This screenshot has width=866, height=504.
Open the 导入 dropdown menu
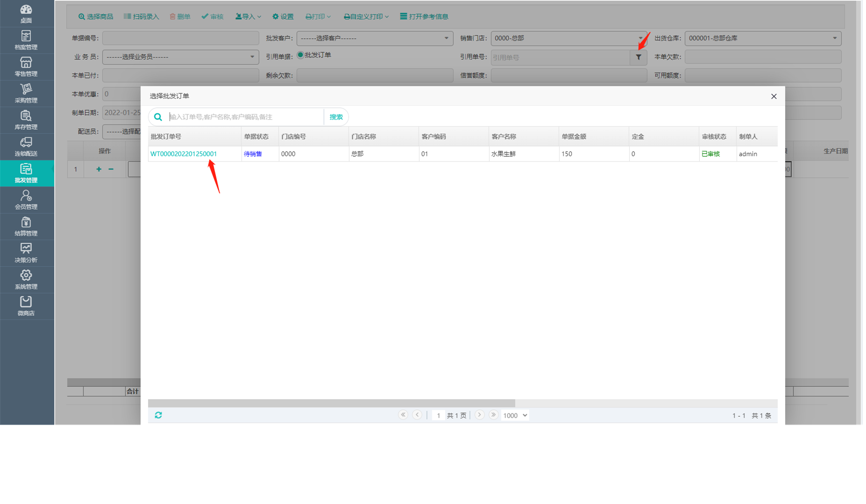tap(248, 17)
